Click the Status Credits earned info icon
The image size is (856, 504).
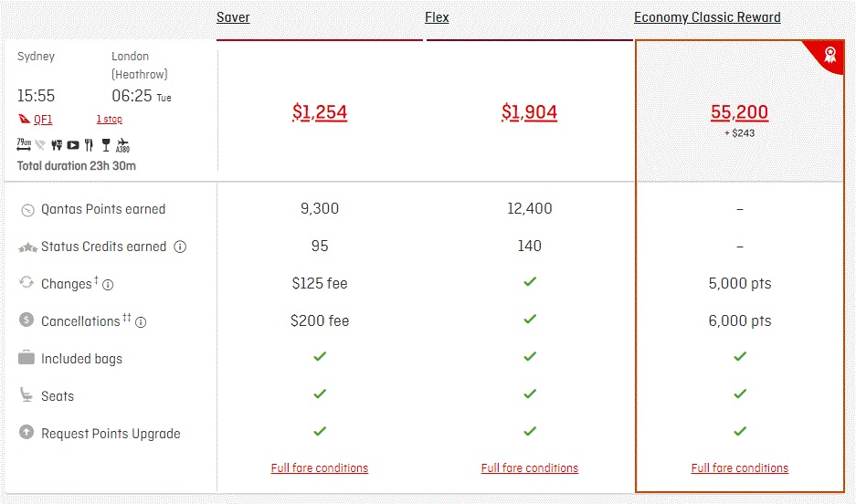(180, 247)
